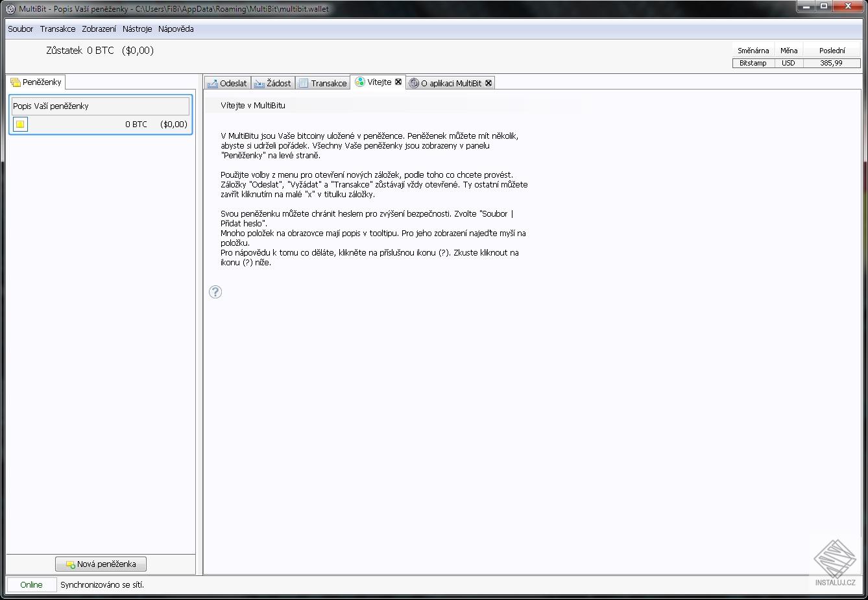Click the Směnárna column header
The height and width of the screenshot is (600, 868).
pos(753,51)
